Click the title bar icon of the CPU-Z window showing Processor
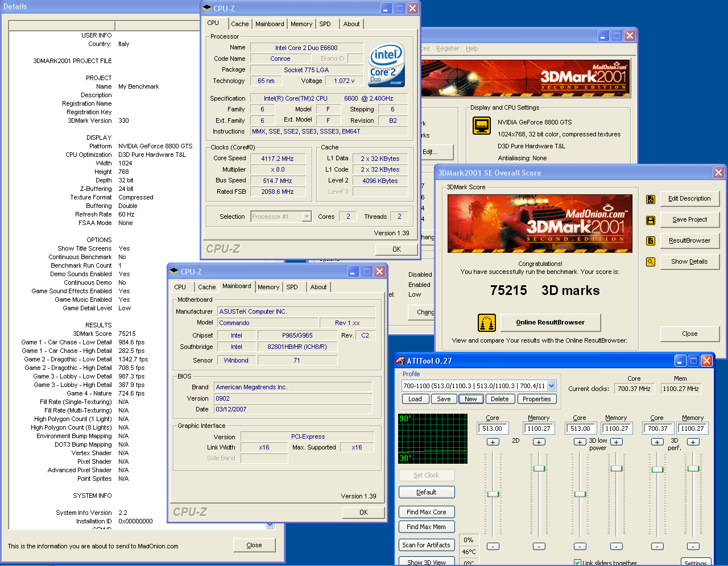 (207, 9)
